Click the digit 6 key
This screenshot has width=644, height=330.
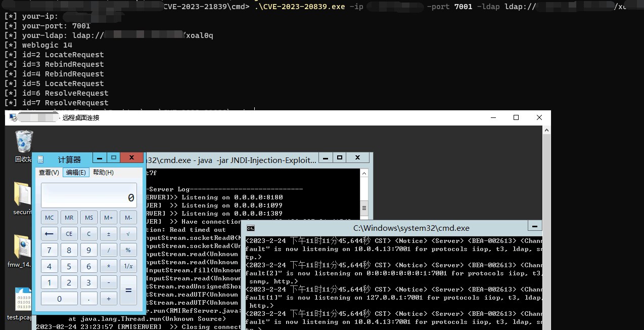point(89,266)
